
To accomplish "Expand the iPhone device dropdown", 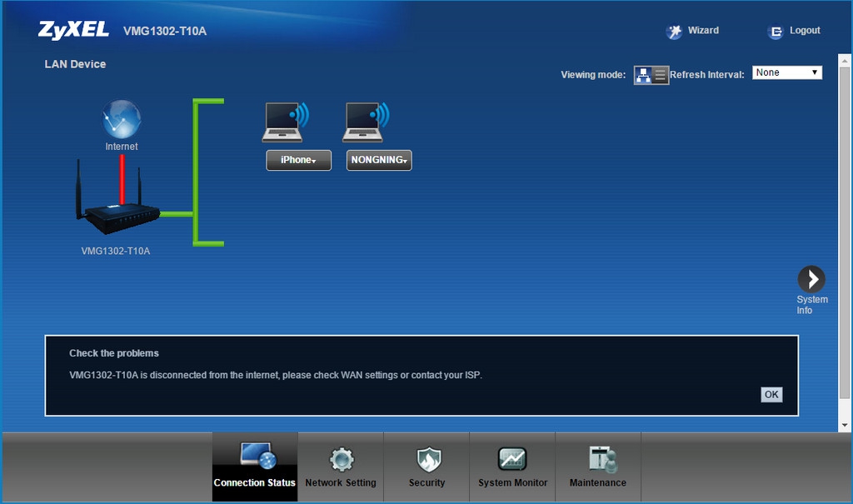I will pos(298,160).
